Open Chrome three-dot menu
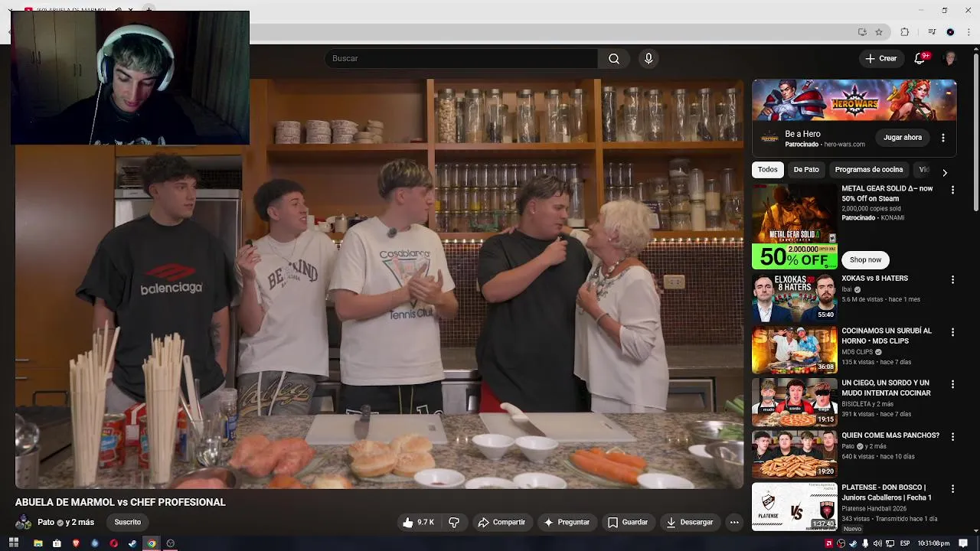Viewport: 980px width, 551px height. tap(969, 32)
